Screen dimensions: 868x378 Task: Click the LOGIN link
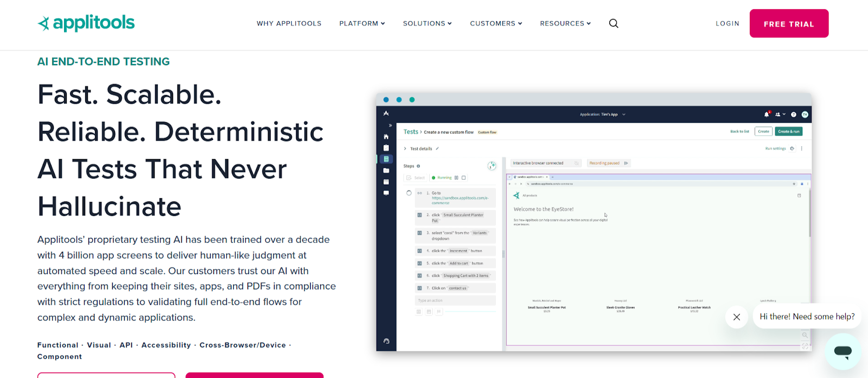[727, 23]
